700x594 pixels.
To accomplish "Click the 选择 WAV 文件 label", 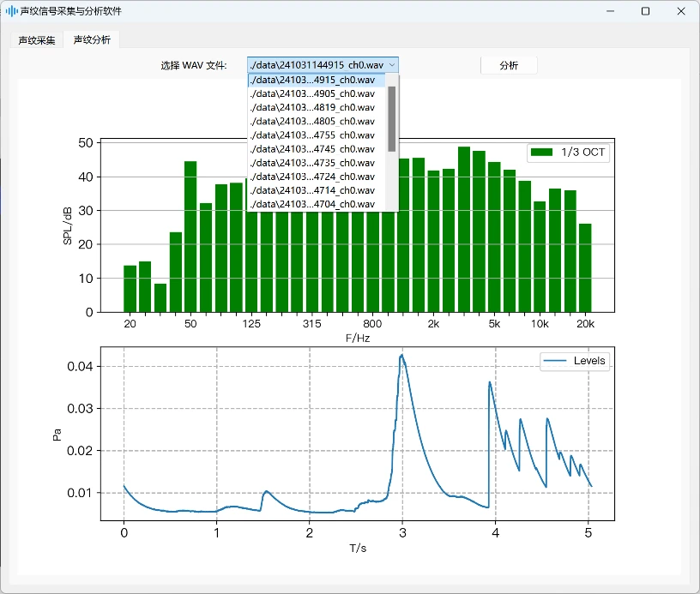I will coord(194,65).
